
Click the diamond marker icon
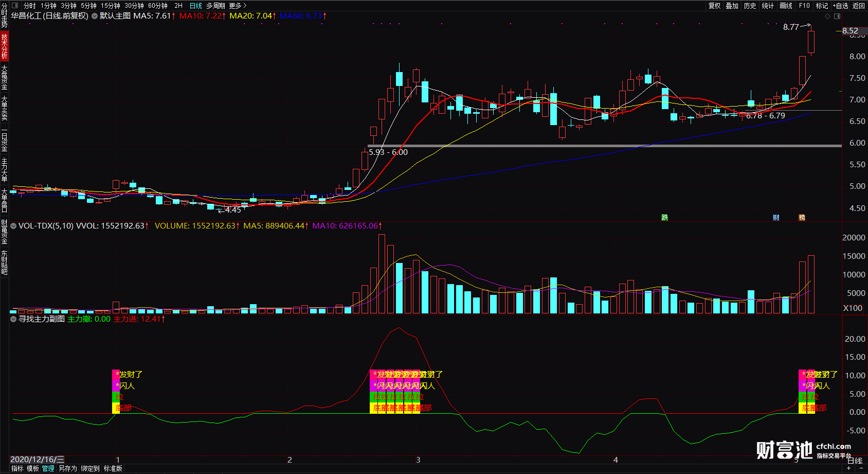click(x=827, y=16)
